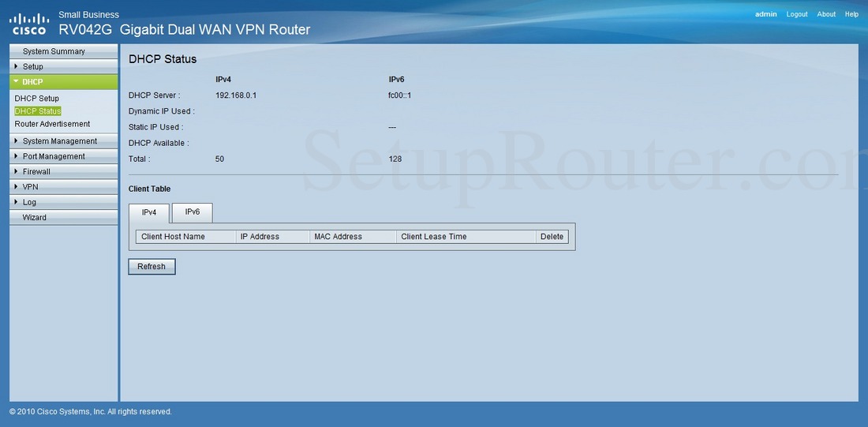The image size is (868, 427).
Task: Expand the Log menu
Action: (64, 202)
